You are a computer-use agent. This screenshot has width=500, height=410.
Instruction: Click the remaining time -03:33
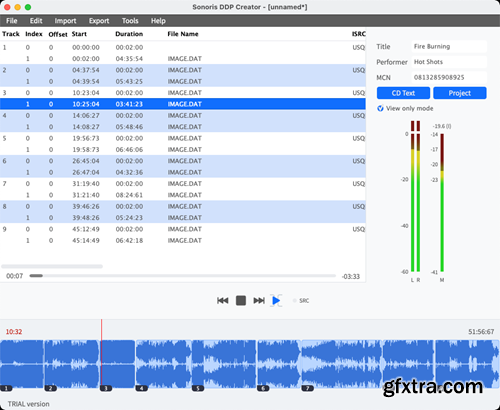click(x=351, y=276)
